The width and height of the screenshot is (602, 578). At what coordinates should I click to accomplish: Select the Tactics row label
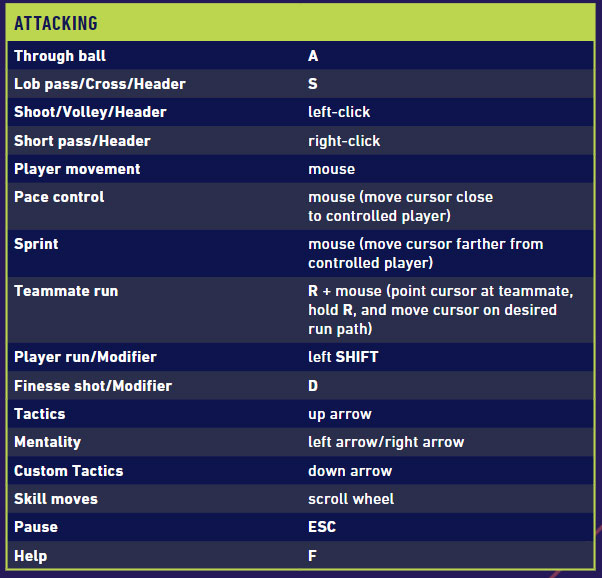coord(40,414)
